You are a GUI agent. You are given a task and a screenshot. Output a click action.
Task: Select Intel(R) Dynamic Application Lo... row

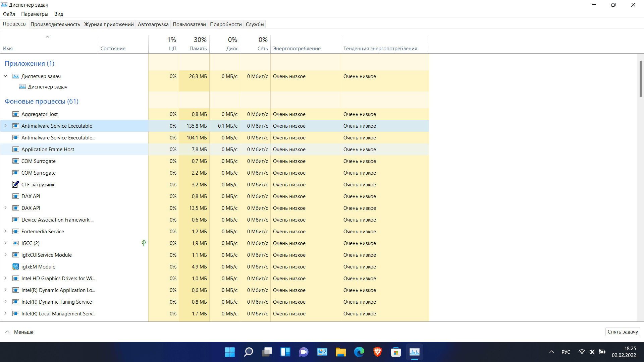(x=215, y=290)
